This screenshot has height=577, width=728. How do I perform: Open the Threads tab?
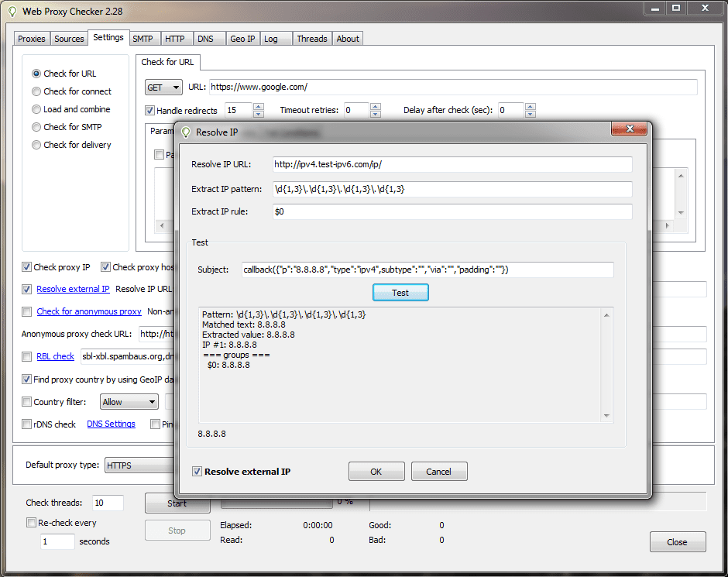coord(312,39)
